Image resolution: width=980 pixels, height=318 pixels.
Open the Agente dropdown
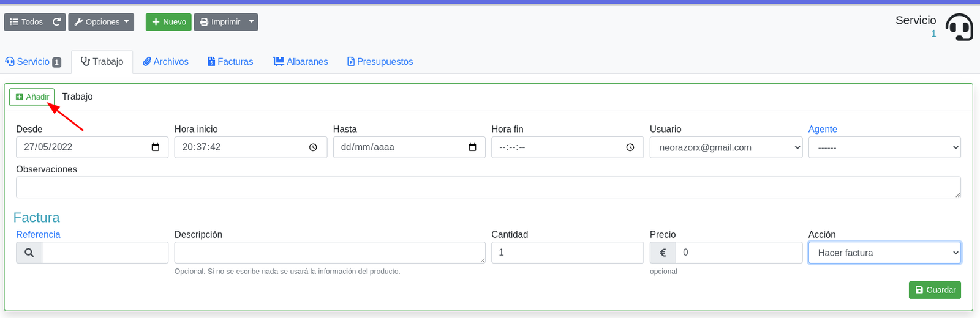(884, 147)
